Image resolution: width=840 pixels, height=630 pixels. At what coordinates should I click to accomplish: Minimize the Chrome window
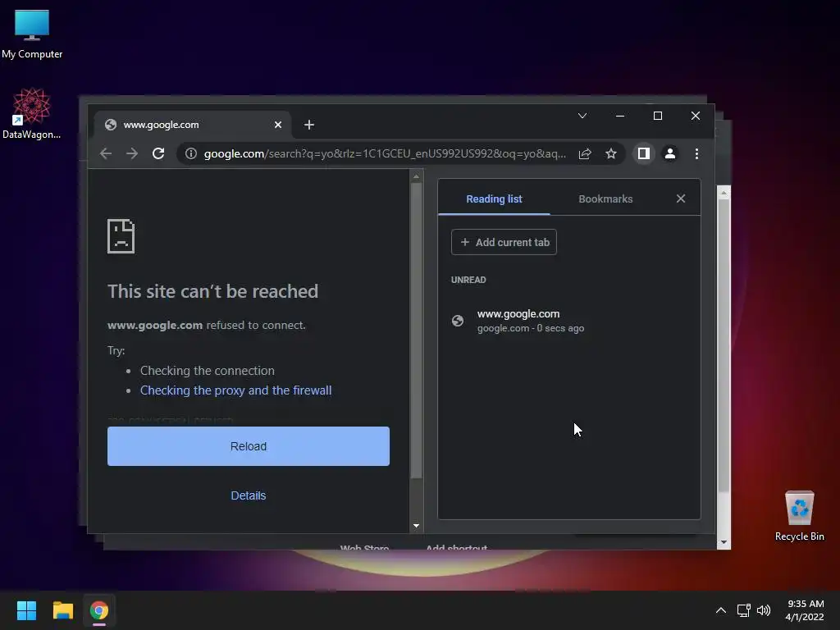click(620, 116)
